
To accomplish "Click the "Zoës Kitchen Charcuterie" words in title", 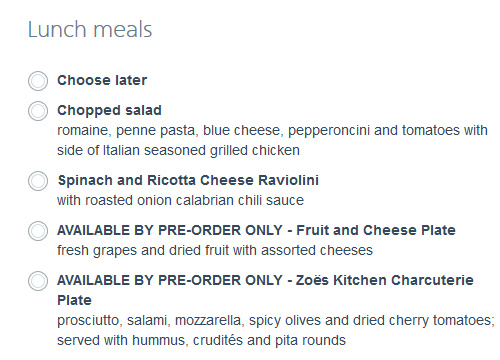I will pos(385,280).
